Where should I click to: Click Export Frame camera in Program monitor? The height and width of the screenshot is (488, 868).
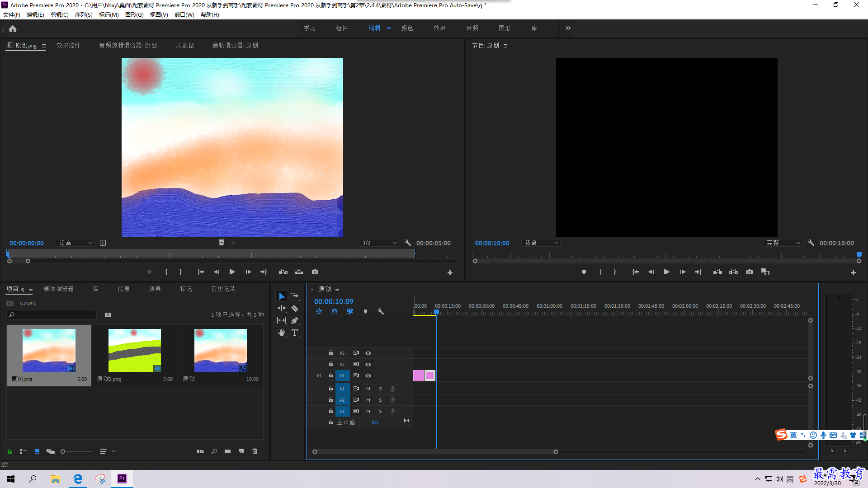(750, 272)
